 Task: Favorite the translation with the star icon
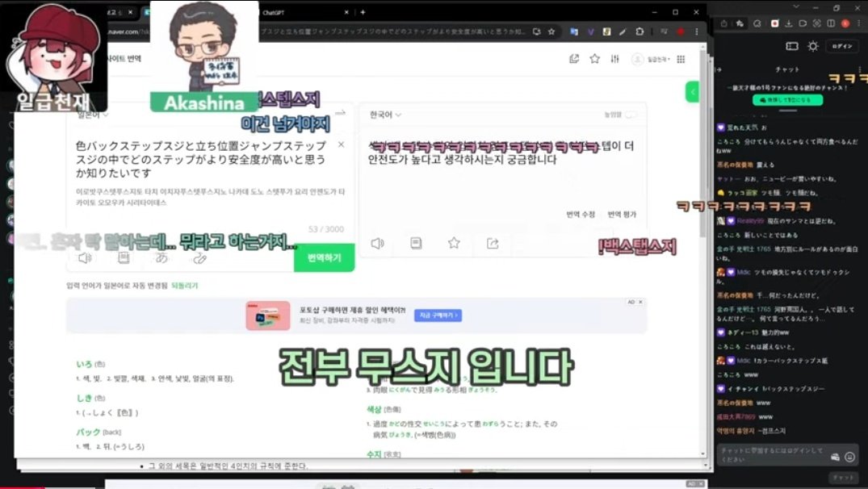454,243
